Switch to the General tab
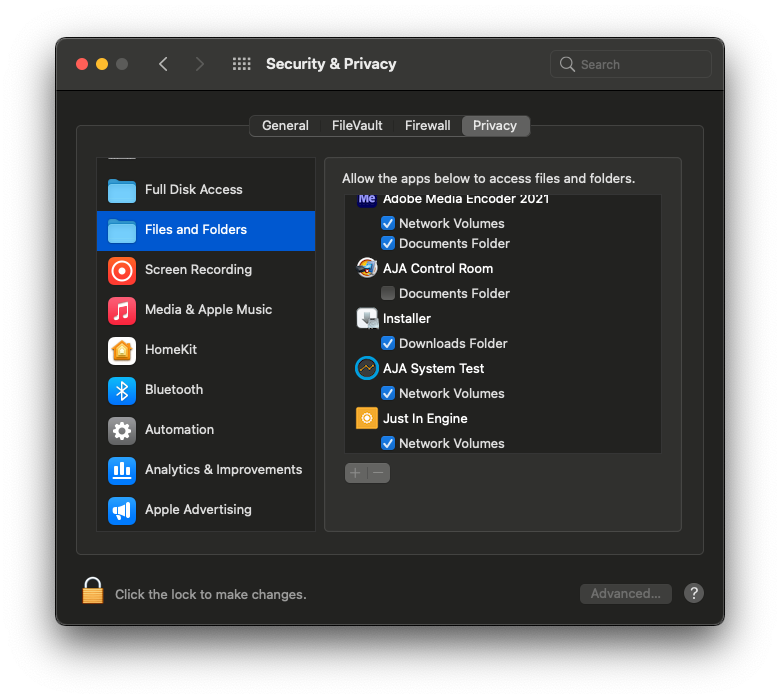 [285, 125]
